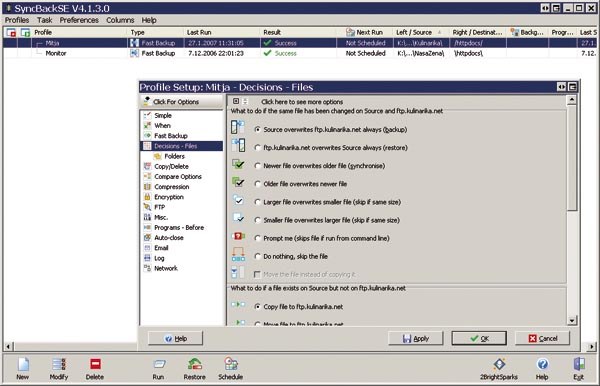Select the Simple settings page
The image size is (600, 386).
[163, 115]
